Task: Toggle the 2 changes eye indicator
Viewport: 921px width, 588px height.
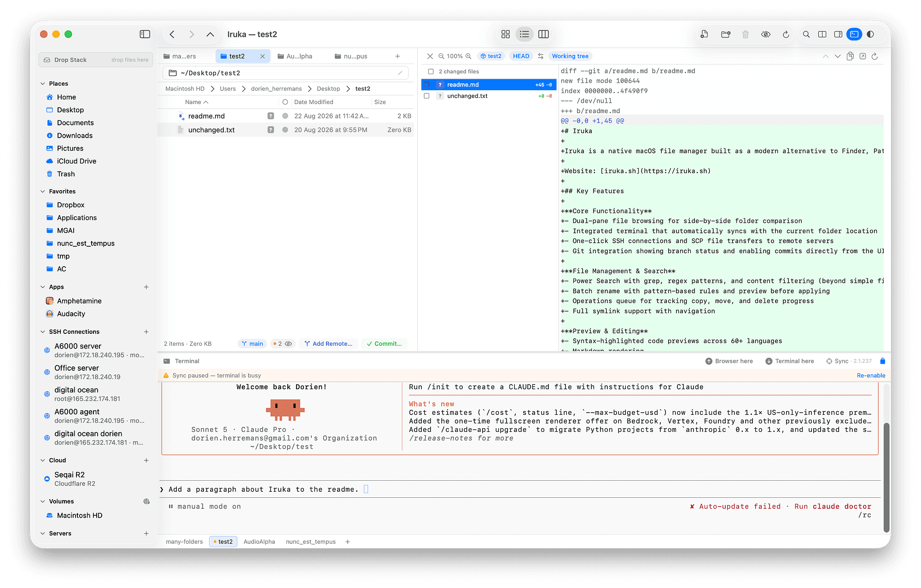Action: click(x=283, y=343)
